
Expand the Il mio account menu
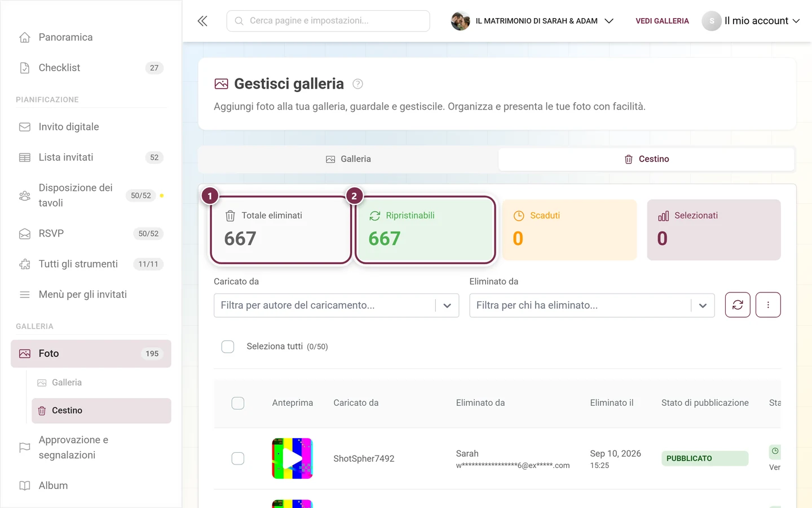(751, 21)
